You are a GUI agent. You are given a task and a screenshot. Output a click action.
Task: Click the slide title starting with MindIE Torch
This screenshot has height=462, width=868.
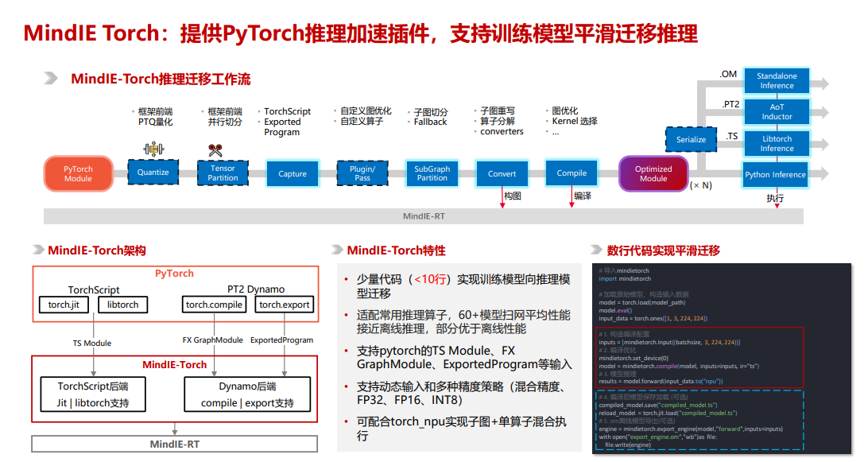click(x=360, y=33)
